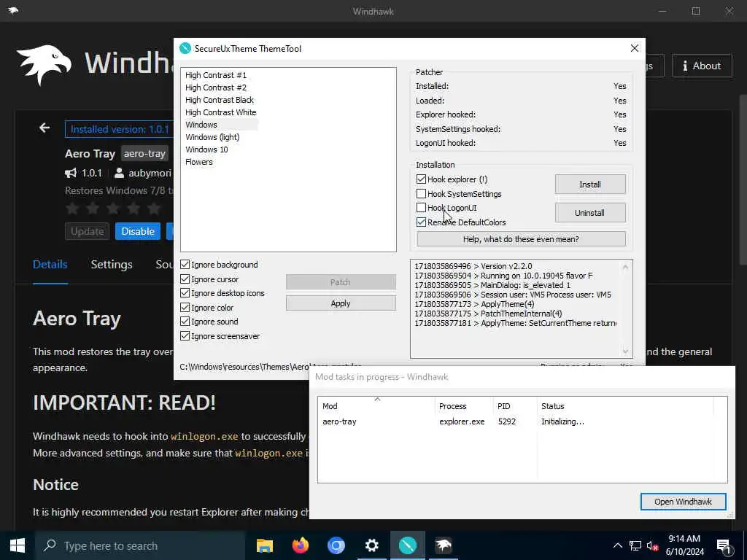The image size is (747, 560).
Task: Open Settings gear on the taskbar
Action: tap(371, 545)
